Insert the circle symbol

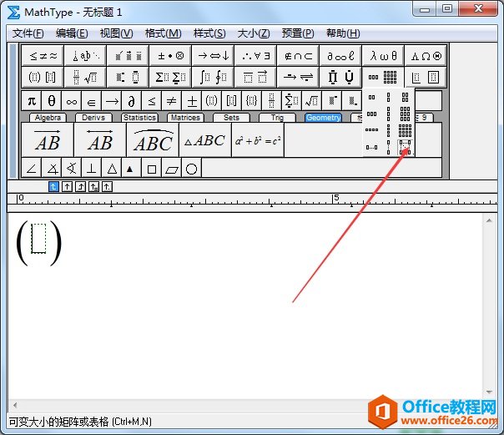(192, 168)
